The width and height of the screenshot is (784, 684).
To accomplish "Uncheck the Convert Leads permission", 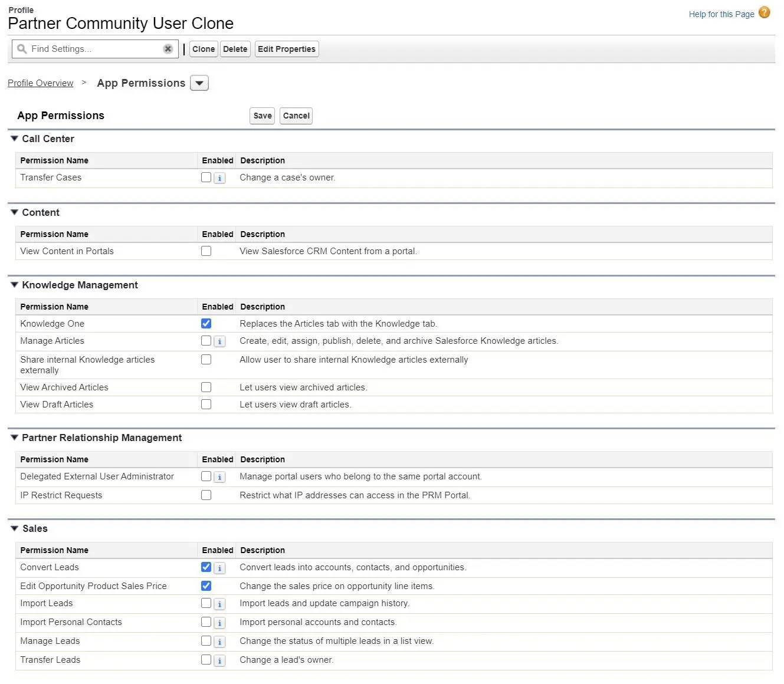I will click(206, 567).
